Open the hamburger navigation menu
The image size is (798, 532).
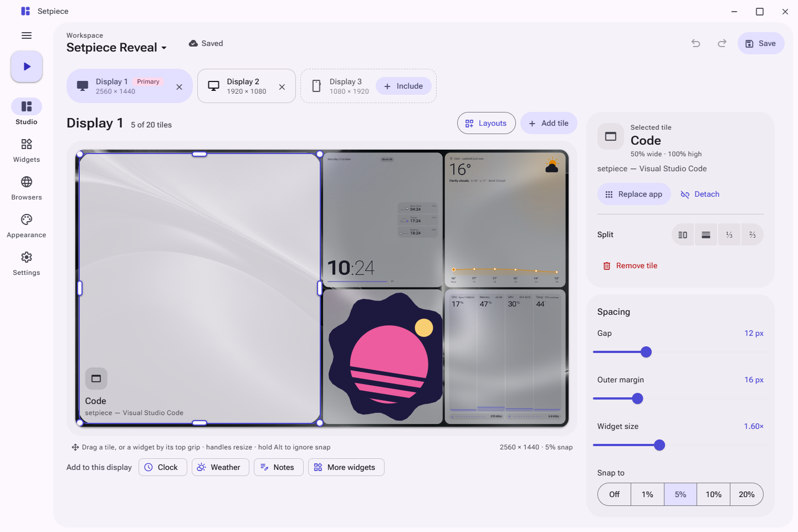click(x=27, y=35)
